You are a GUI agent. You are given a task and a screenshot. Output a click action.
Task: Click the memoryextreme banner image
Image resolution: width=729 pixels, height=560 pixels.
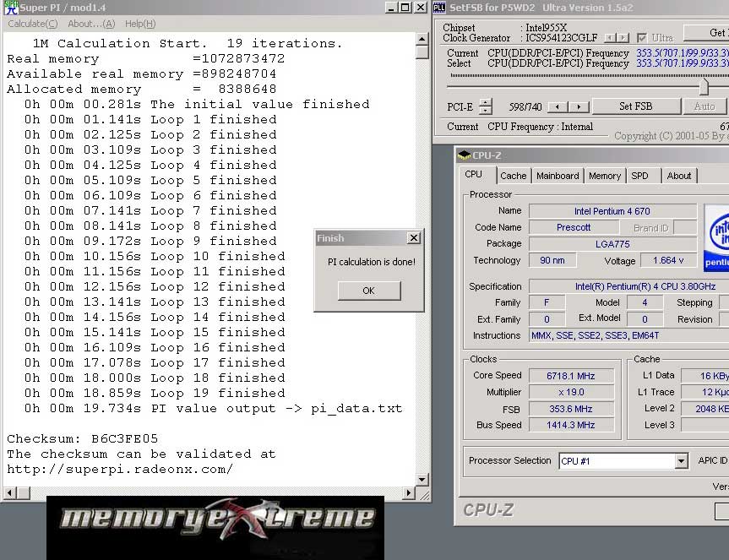point(215,528)
